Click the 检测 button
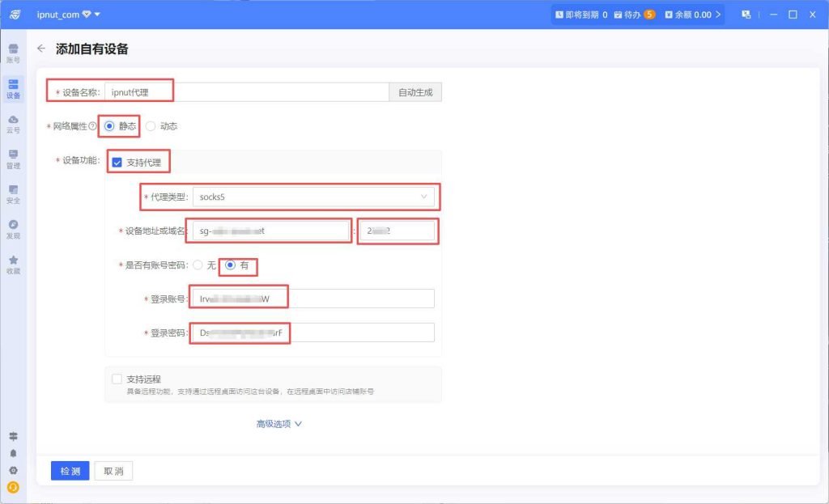The width and height of the screenshot is (829, 504). (70, 471)
